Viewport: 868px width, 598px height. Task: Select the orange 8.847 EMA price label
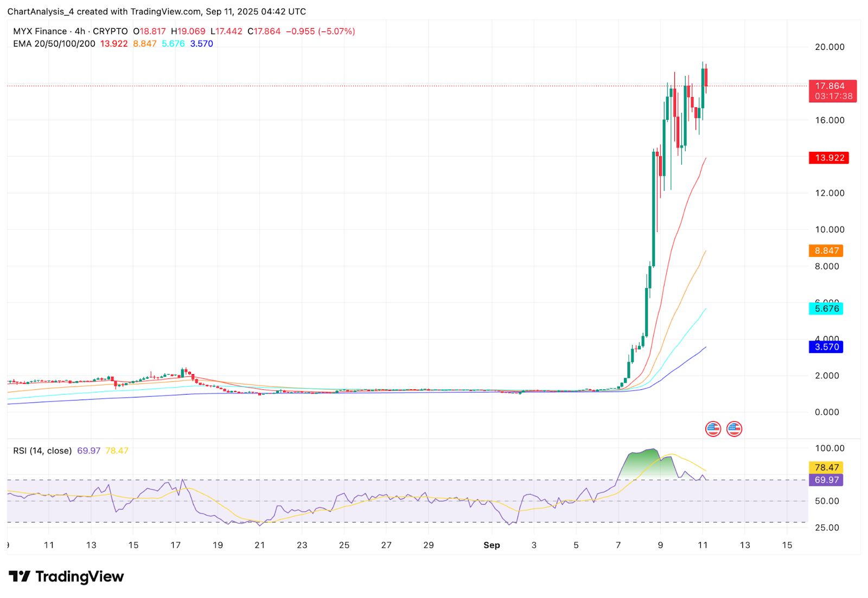(x=826, y=250)
